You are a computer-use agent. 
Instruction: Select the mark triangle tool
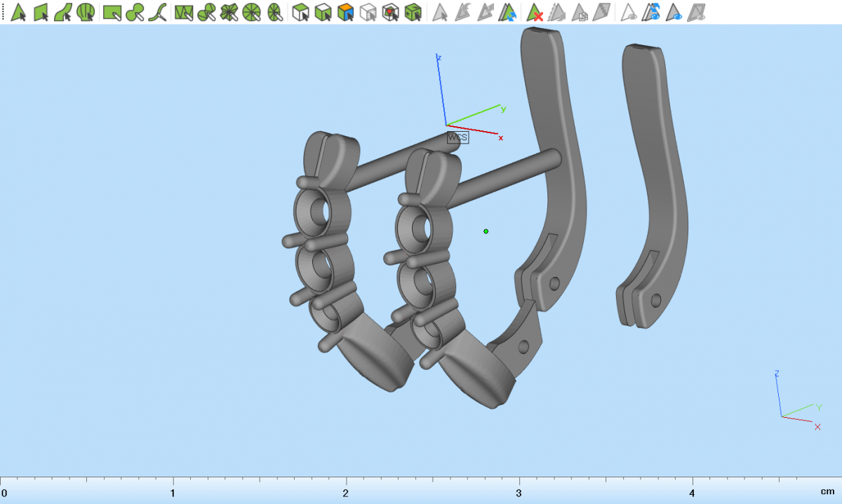(18, 12)
